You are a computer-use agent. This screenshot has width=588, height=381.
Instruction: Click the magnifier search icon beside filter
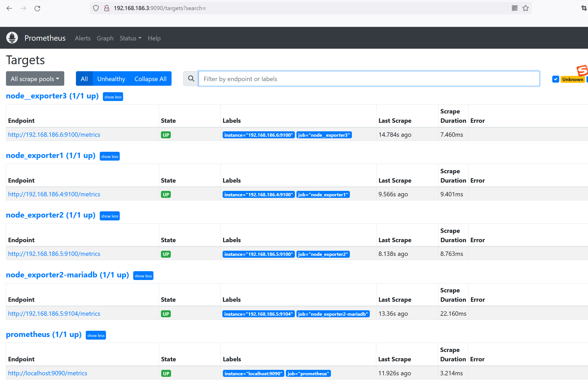point(191,79)
